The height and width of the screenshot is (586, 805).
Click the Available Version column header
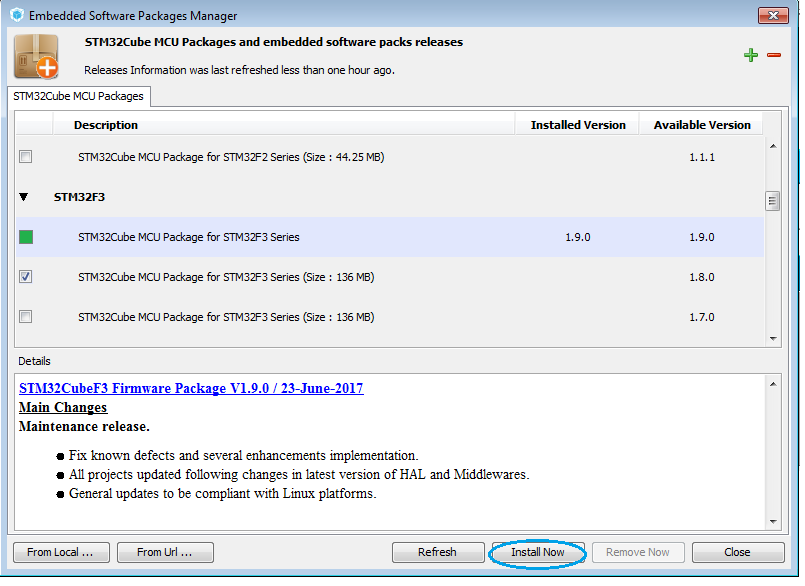coord(701,125)
